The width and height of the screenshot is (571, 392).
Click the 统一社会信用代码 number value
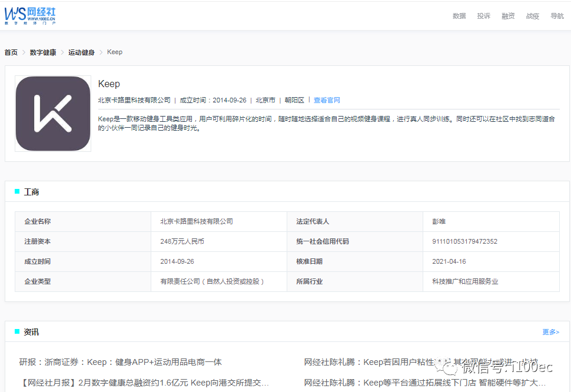[464, 241]
